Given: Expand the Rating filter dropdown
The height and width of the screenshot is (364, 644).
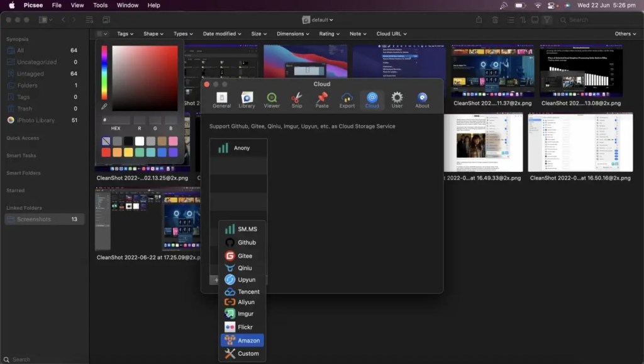Looking at the screenshot, I should tap(329, 34).
